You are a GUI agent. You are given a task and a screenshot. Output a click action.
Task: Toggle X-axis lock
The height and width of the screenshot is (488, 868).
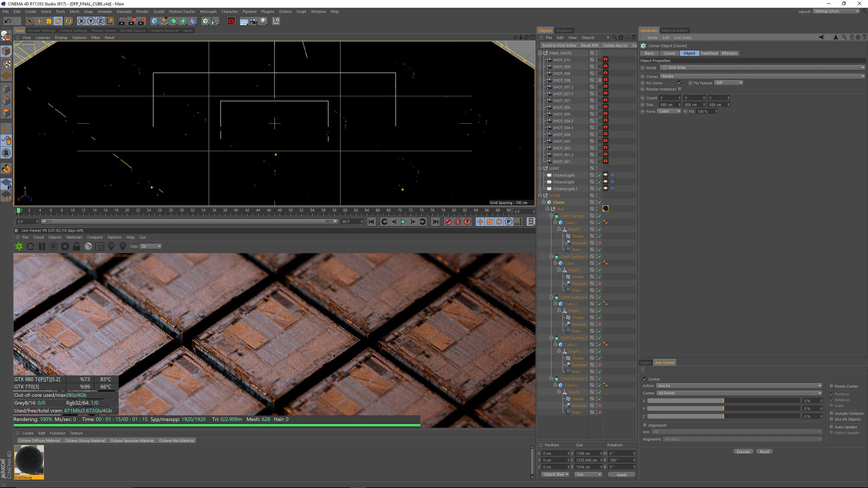tap(81, 21)
